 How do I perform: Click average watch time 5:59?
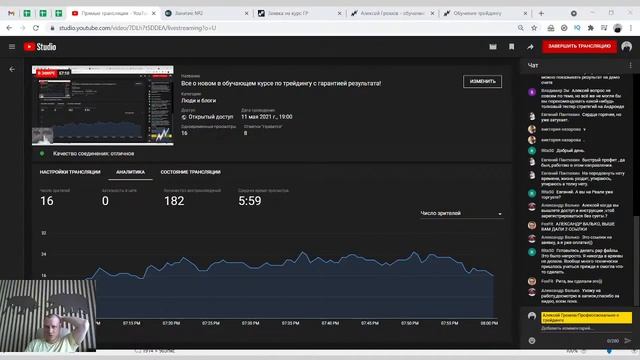point(250,201)
